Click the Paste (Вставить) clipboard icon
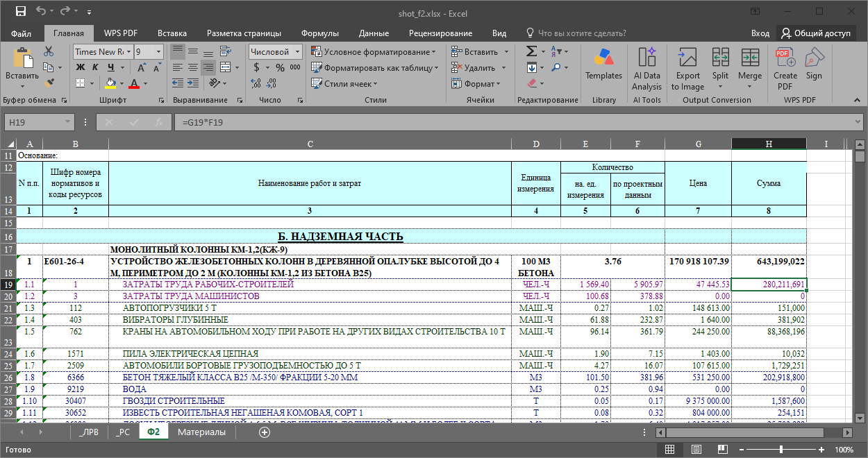The height and width of the screenshot is (458, 868). [x=22, y=58]
